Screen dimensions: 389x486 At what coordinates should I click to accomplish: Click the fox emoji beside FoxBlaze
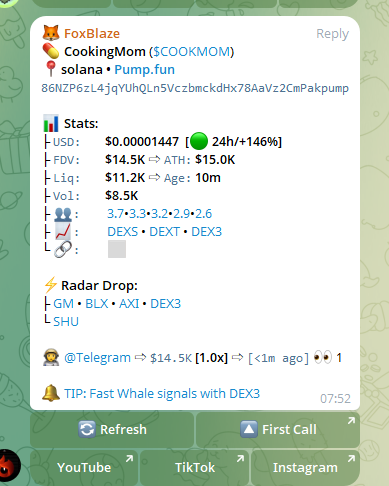click(x=51, y=33)
